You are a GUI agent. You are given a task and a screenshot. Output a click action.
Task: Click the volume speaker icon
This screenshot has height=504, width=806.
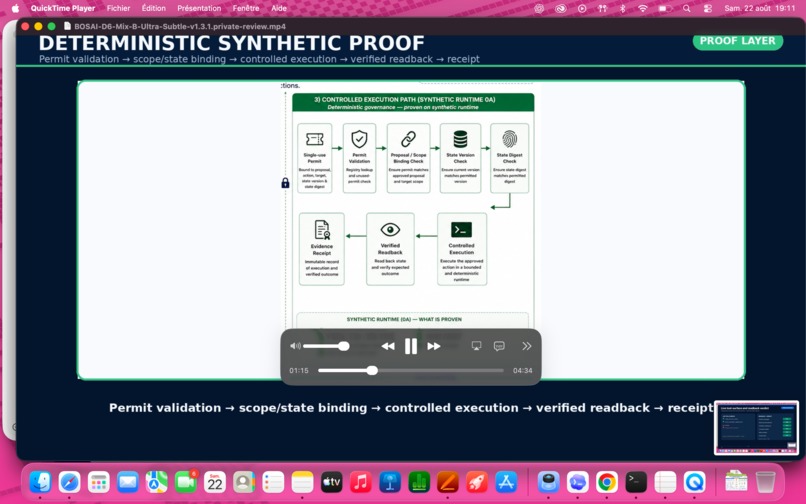tap(295, 346)
